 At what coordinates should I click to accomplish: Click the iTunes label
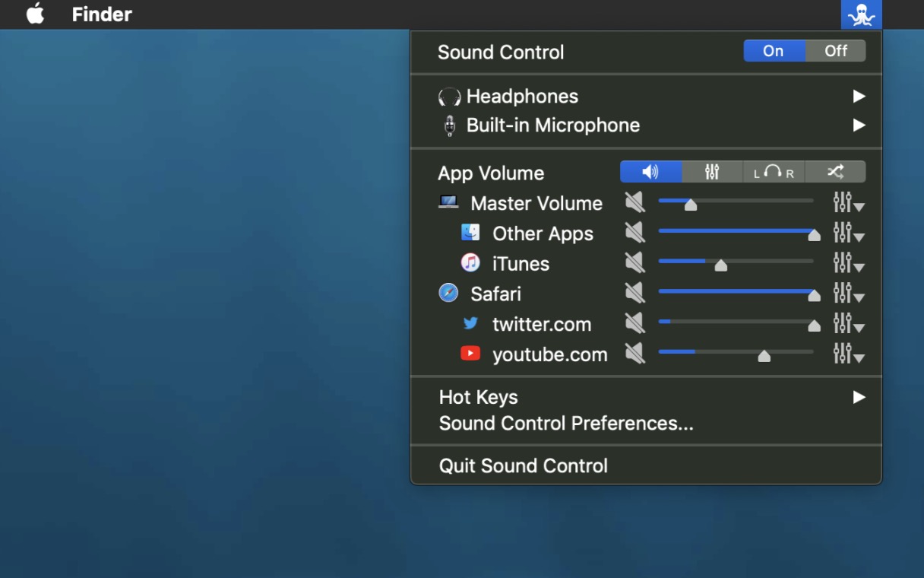521,264
